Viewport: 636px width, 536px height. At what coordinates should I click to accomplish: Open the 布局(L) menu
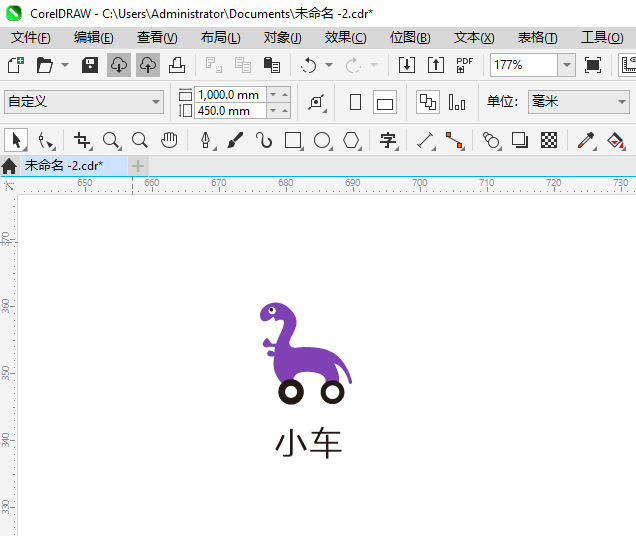pos(221,38)
